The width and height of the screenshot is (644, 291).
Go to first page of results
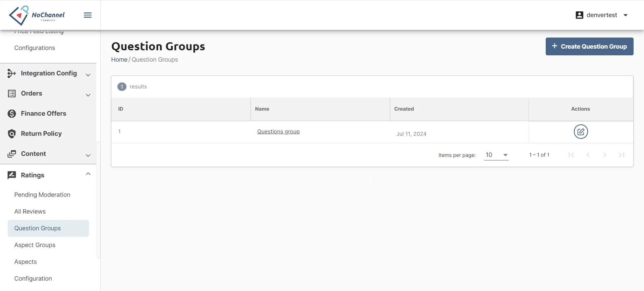pos(571,155)
